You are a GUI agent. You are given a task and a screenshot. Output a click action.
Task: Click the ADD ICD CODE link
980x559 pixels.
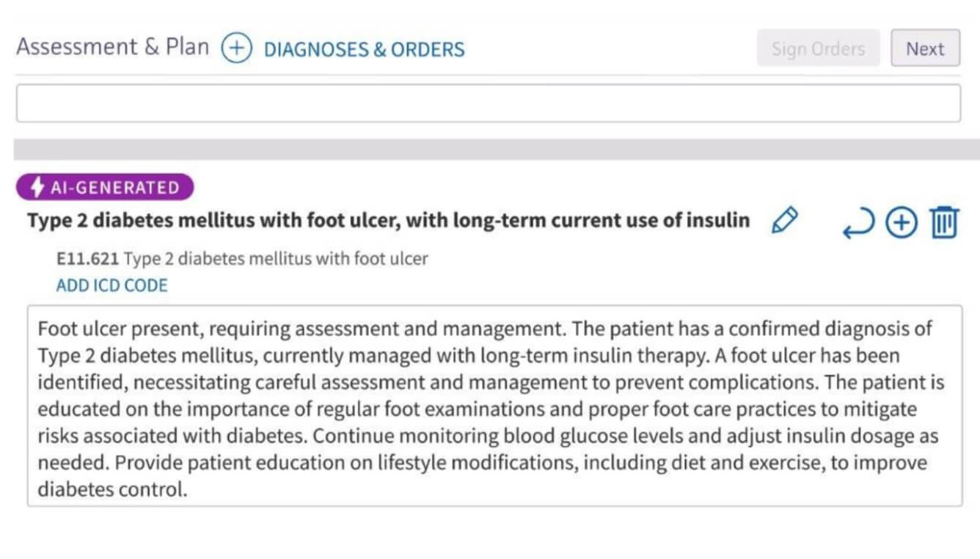(x=112, y=285)
